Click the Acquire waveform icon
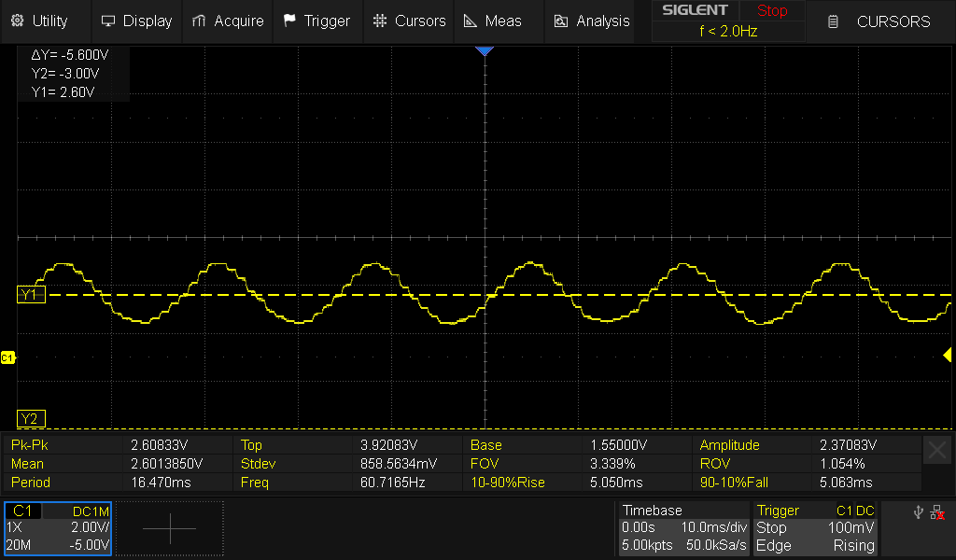 click(x=199, y=21)
